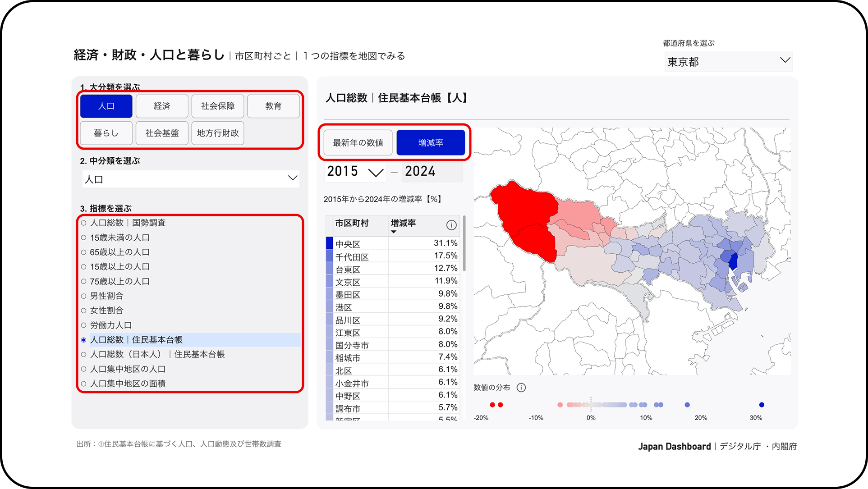
Task: Select 文京区 row in table
Action: point(393,281)
